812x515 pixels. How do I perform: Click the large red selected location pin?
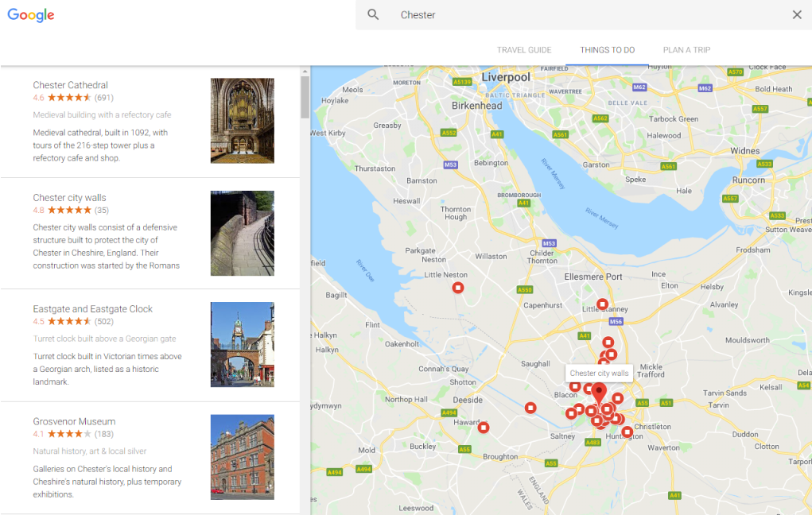[599, 393]
